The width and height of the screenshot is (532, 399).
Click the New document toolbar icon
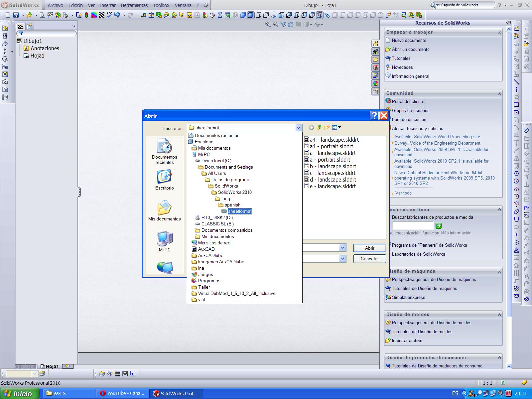(8, 15)
